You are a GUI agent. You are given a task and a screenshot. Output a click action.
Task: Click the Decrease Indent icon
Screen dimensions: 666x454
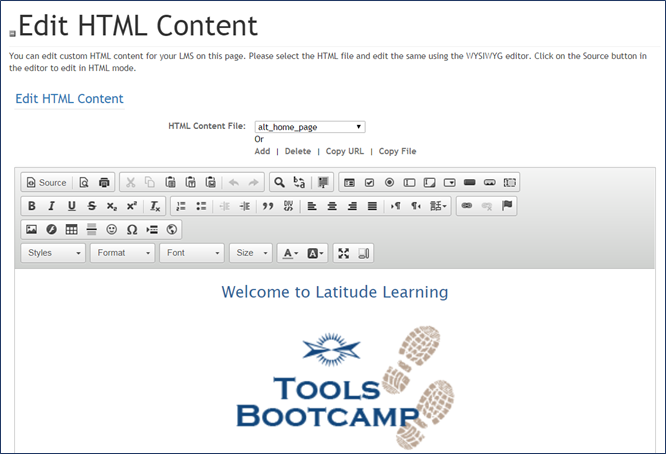click(x=224, y=206)
